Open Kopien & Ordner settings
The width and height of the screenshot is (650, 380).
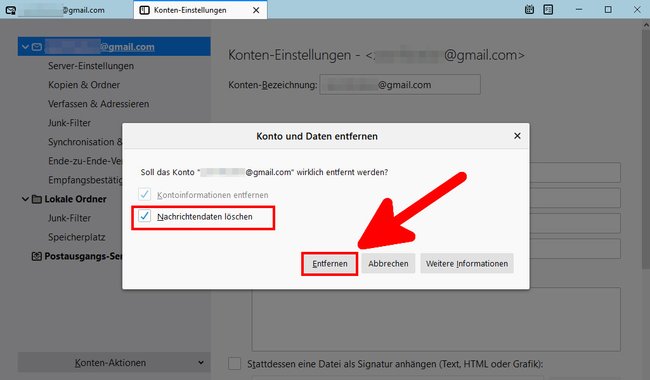(x=84, y=85)
